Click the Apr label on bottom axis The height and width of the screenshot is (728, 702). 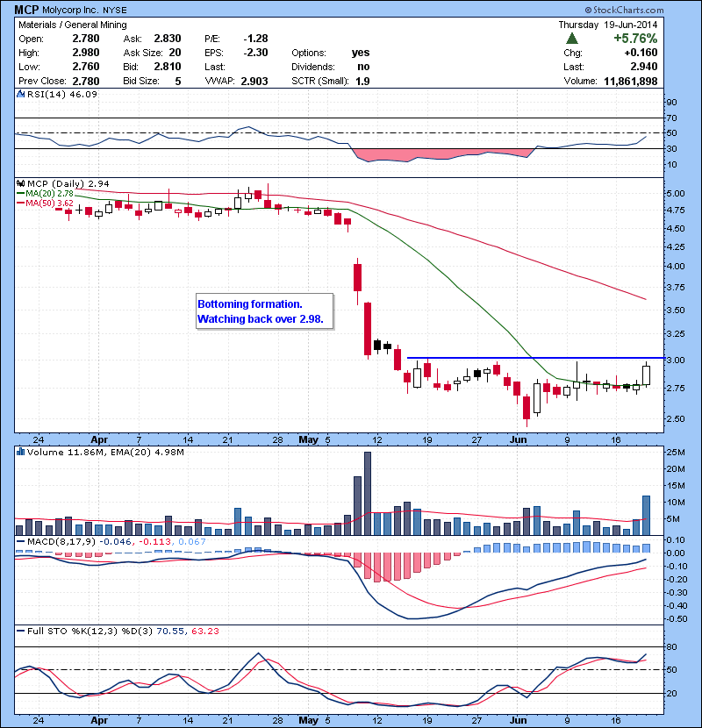pyautogui.click(x=99, y=720)
